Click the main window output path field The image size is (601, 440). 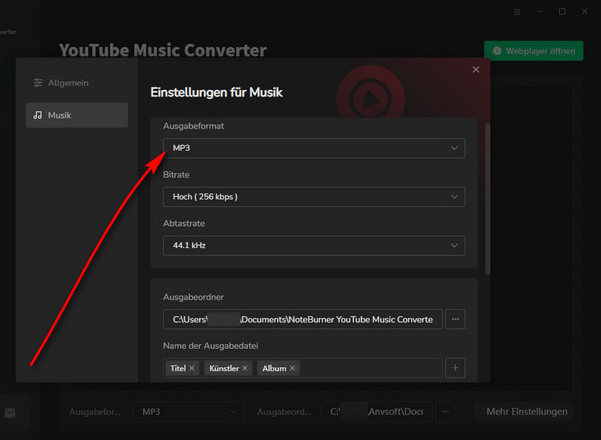coord(376,412)
